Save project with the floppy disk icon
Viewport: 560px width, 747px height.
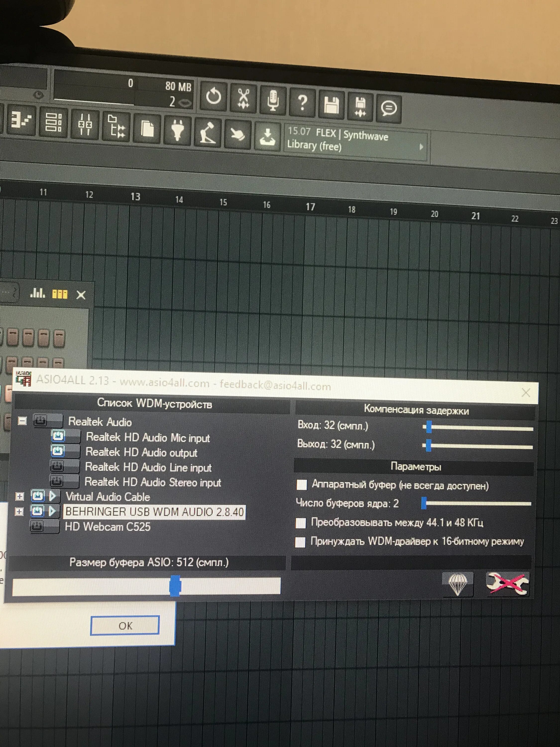tap(332, 105)
